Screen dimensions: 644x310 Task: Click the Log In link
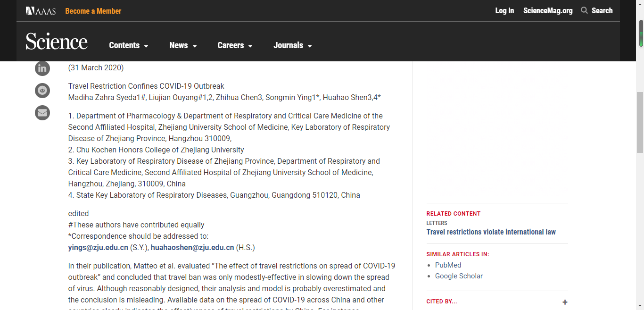tap(504, 10)
